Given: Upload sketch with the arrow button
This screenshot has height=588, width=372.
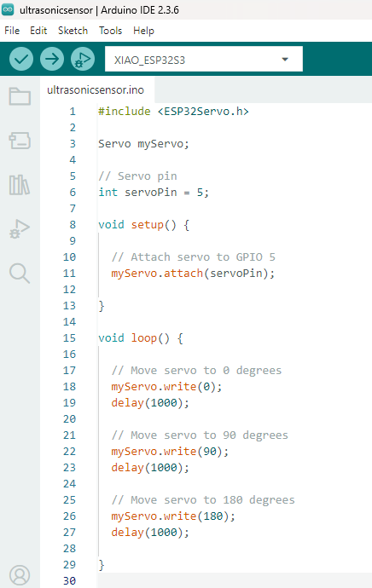Looking at the screenshot, I should 52,59.
